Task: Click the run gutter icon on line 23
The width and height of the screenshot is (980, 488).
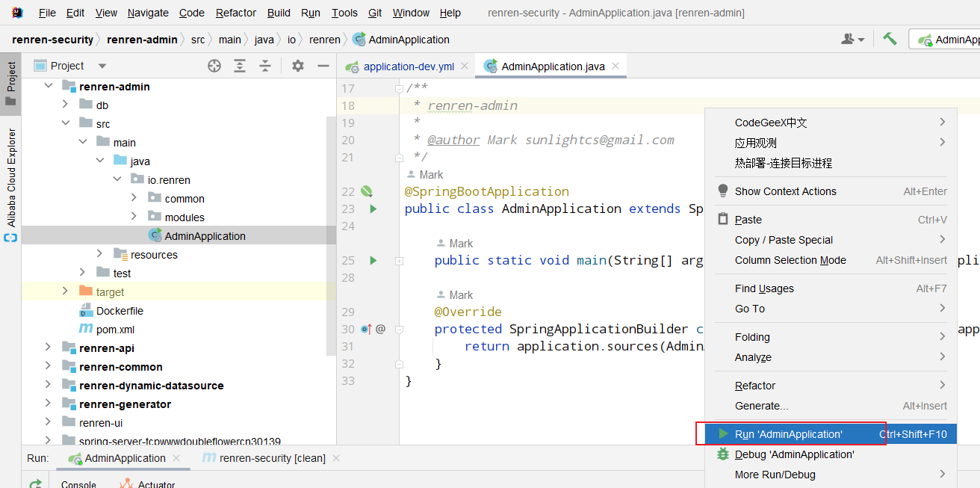Action: pyautogui.click(x=373, y=209)
